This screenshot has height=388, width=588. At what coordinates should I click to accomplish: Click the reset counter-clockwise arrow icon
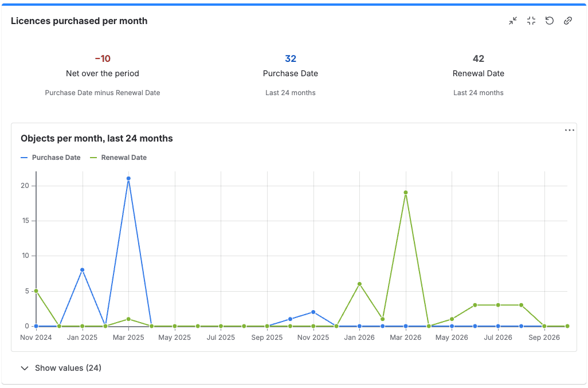(x=550, y=21)
